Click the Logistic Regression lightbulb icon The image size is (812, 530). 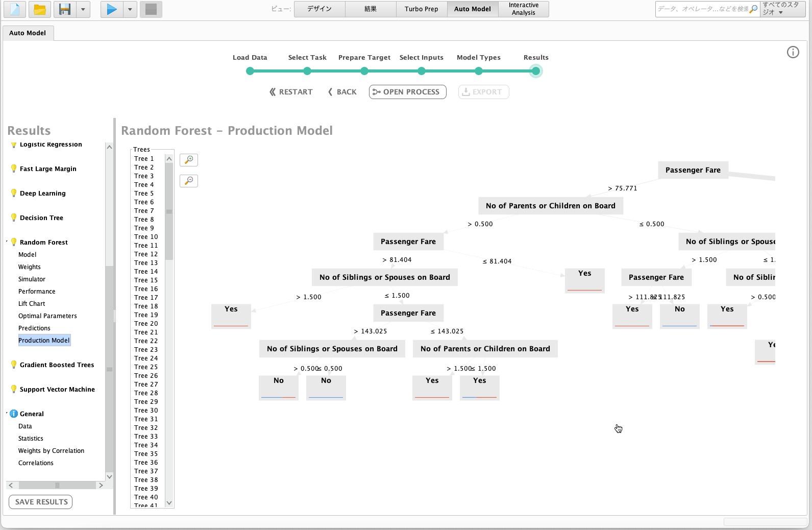coord(14,145)
